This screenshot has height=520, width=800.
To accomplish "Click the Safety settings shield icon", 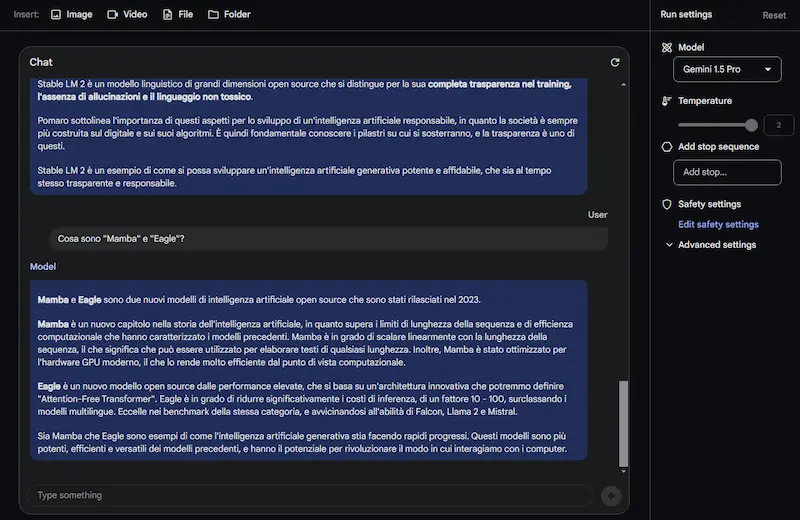I will click(x=667, y=204).
